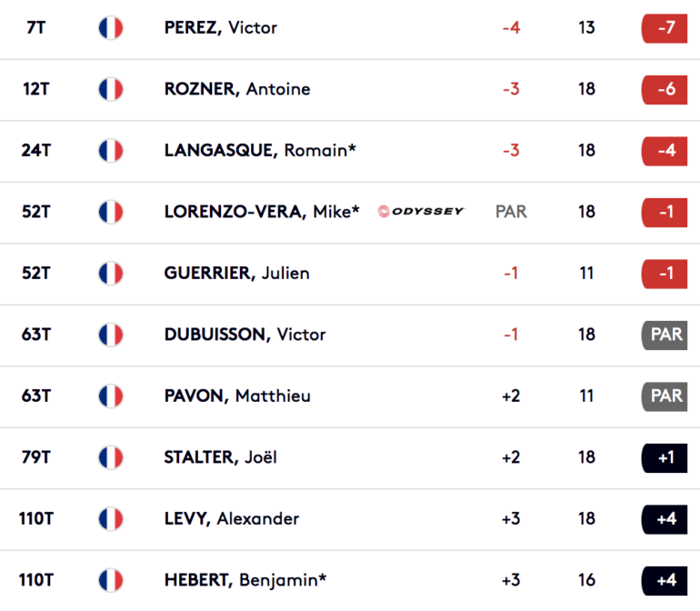Click the French flag beside PEREZ, Victor

coord(111,27)
